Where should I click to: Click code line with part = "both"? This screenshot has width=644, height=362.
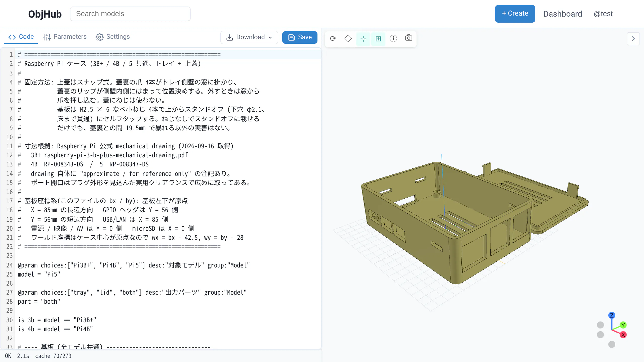(39, 301)
